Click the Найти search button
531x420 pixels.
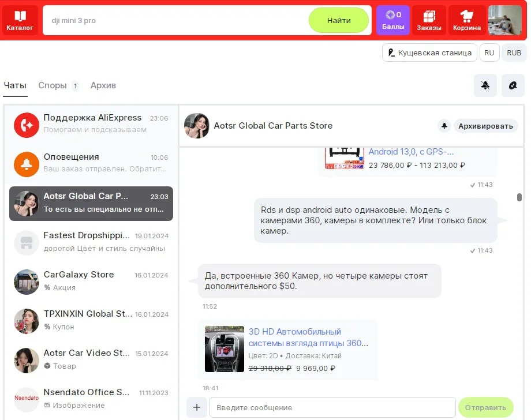(339, 20)
